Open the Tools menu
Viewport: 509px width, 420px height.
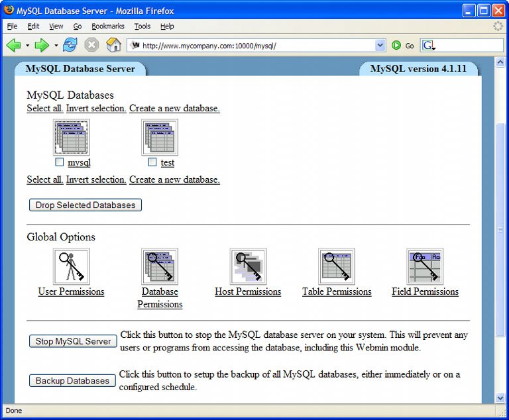coord(142,26)
